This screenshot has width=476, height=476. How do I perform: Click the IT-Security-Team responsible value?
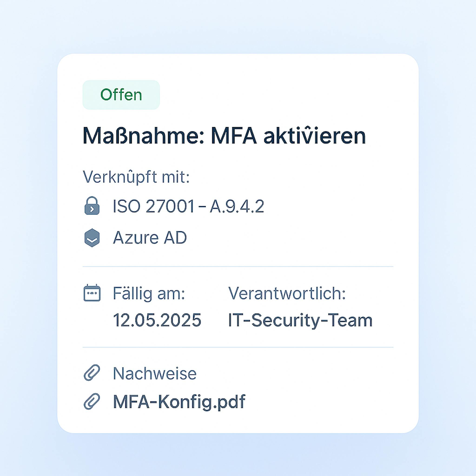tap(300, 321)
